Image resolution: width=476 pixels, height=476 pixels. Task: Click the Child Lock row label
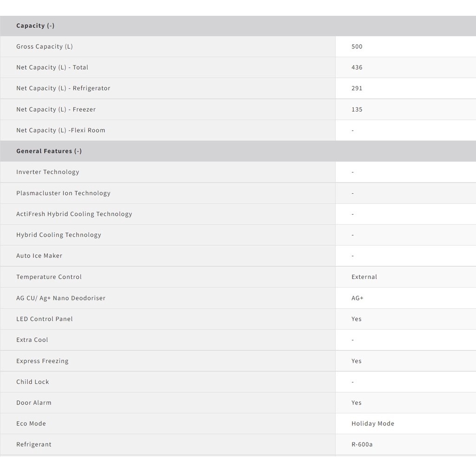point(33,382)
